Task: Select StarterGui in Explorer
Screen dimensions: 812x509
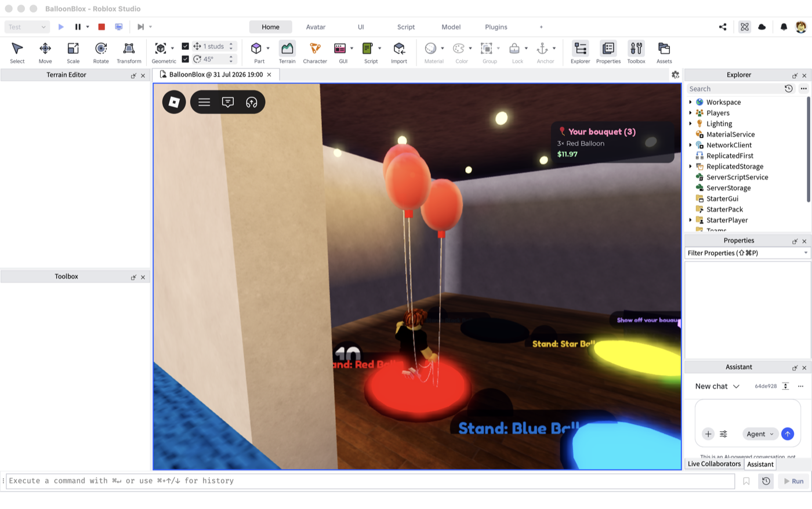Action: 722,199
